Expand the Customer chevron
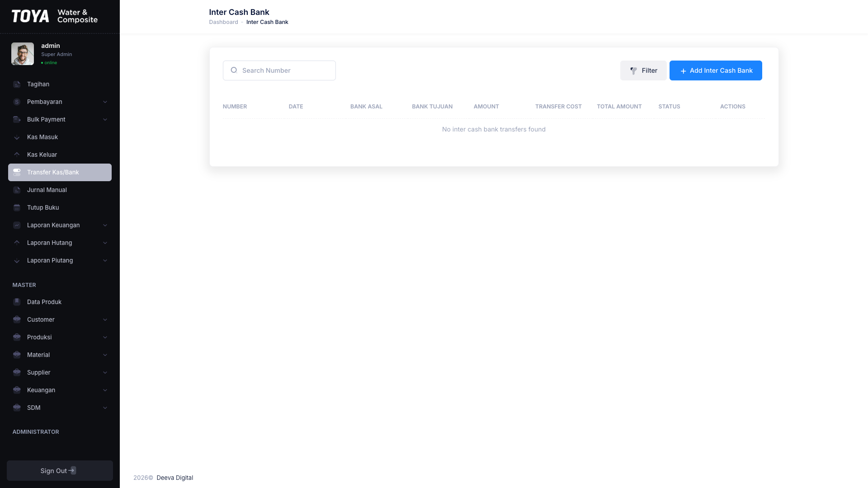This screenshot has height=488, width=868. [x=105, y=320]
